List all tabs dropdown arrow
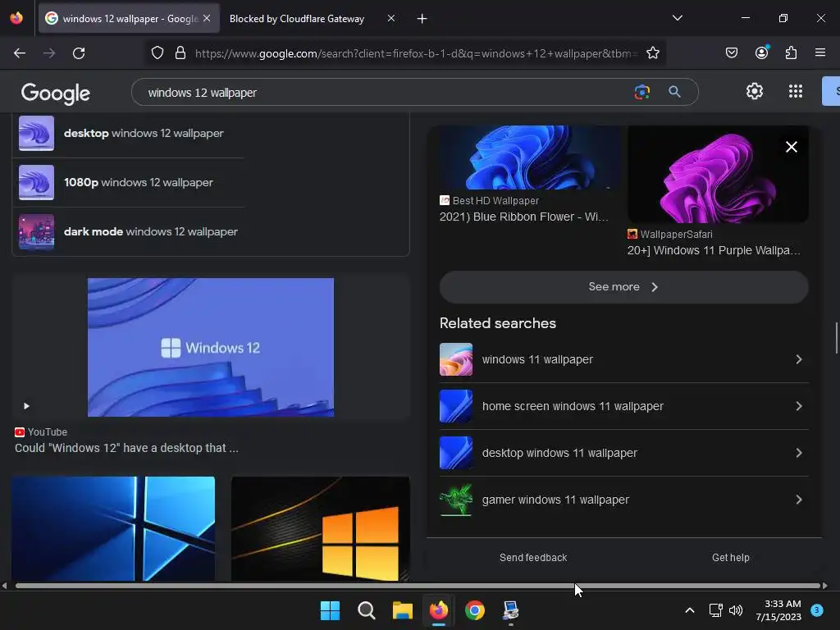Viewport: 840px width, 630px height. coord(677,18)
